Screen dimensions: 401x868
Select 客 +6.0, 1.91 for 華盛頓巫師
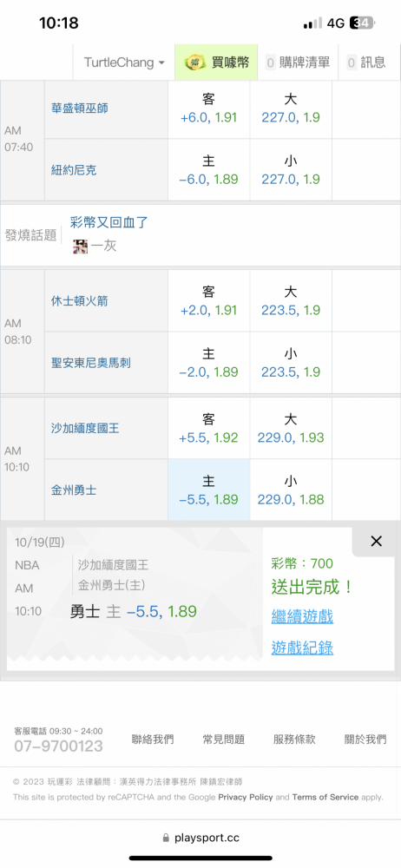[208, 108]
